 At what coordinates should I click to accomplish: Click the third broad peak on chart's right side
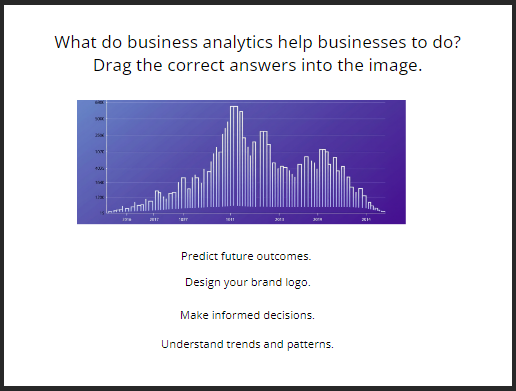tap(323, 178)
